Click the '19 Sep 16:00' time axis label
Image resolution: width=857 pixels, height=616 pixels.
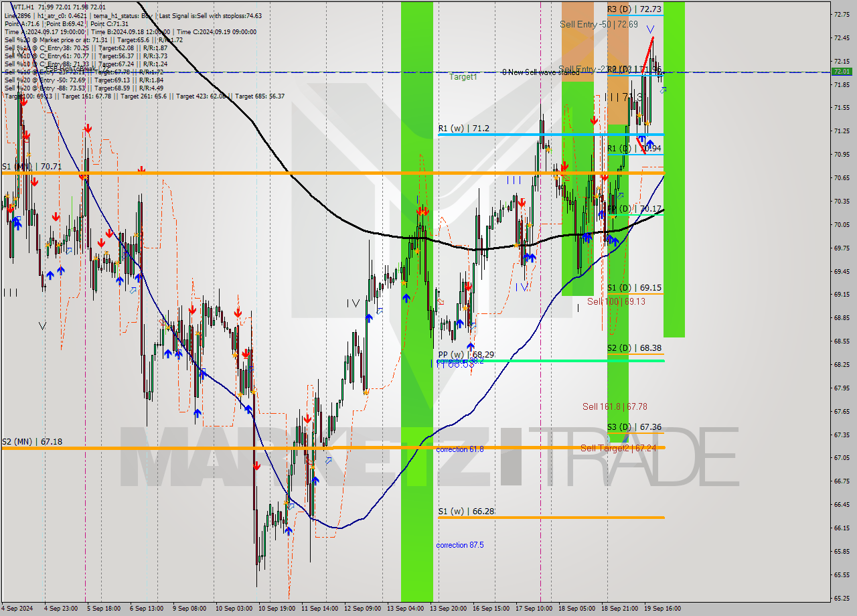[x=663, y=609]
